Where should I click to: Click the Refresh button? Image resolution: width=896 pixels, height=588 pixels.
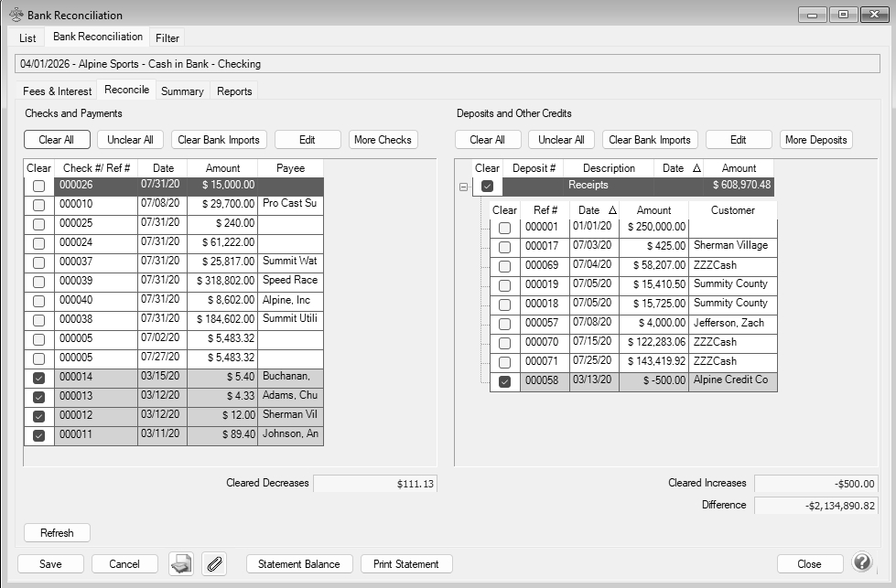[57, 533]
